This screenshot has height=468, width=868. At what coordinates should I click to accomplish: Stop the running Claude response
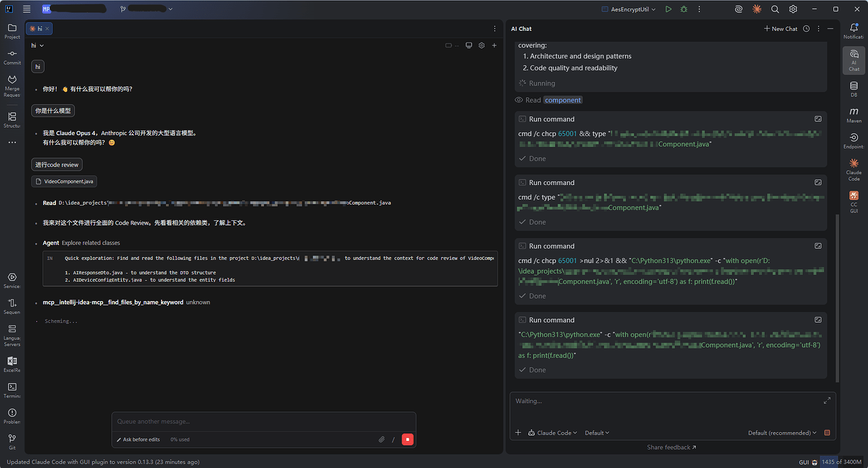(x=408, y=440)
